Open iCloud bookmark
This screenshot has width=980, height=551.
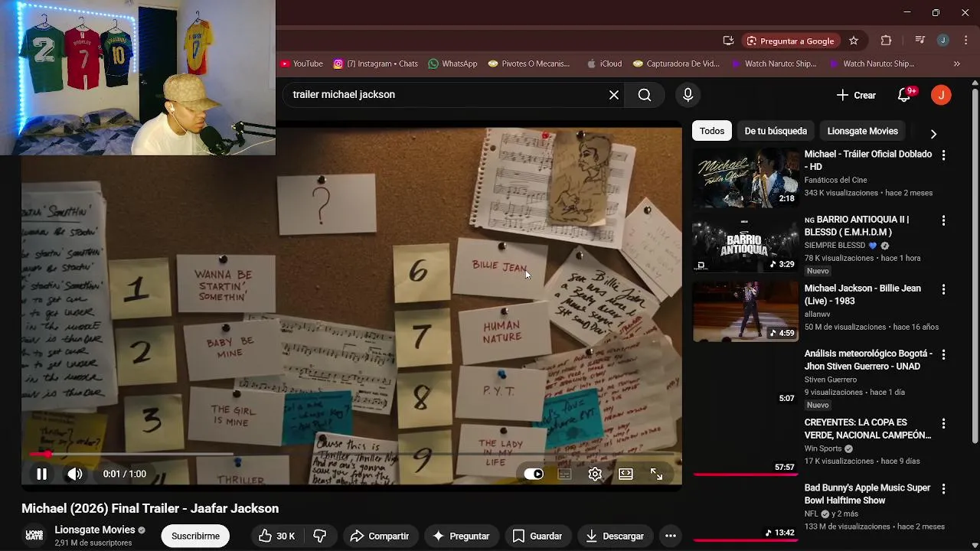click(604, 64)
